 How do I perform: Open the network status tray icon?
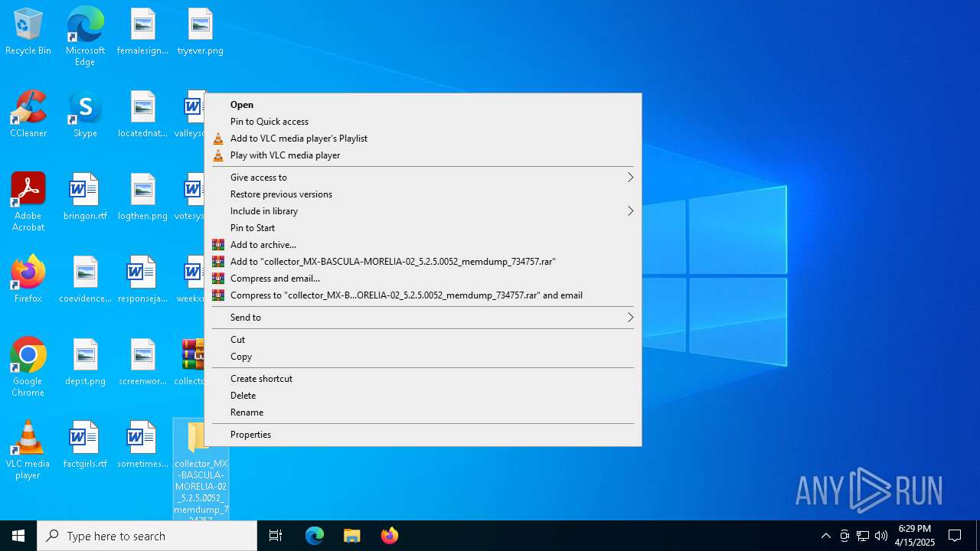coord(863,536)
